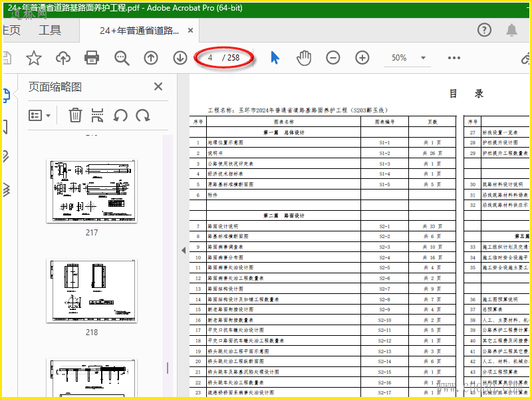Activate the selection arrow tool
Screen dimensions: 532x399
coord(275,58)
